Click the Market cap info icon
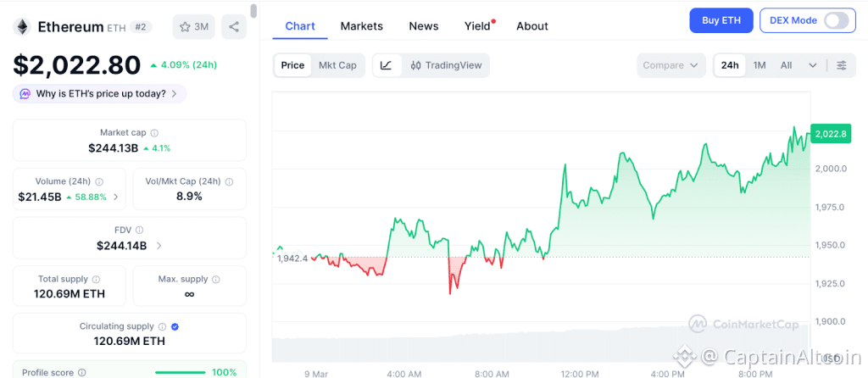 pos(153,133)
